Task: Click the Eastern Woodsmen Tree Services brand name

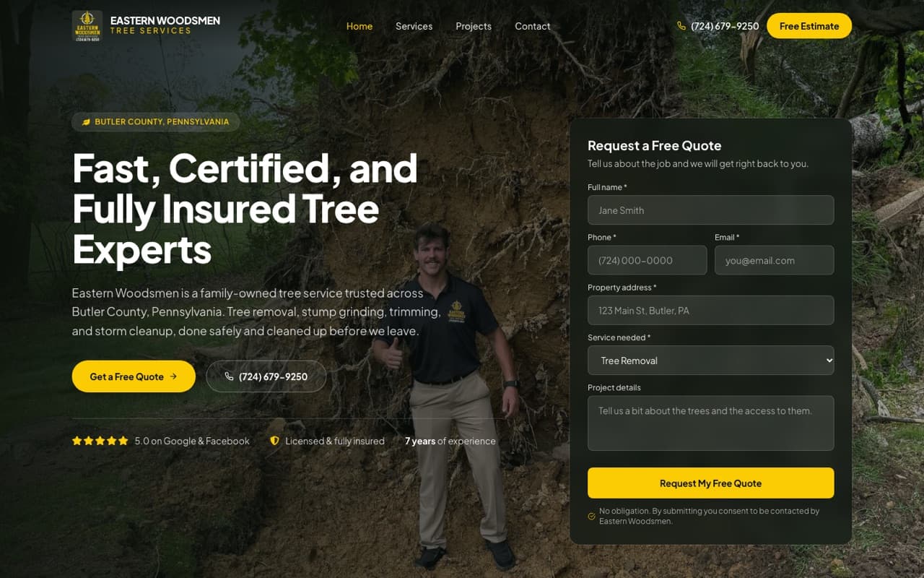Action: click(165, 25)
